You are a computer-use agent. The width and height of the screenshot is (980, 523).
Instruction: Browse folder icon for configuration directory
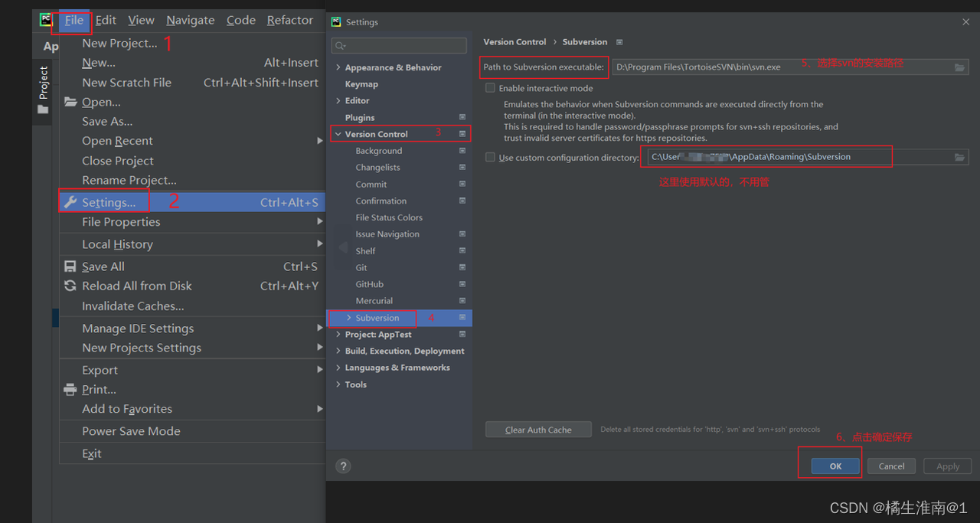959,157
